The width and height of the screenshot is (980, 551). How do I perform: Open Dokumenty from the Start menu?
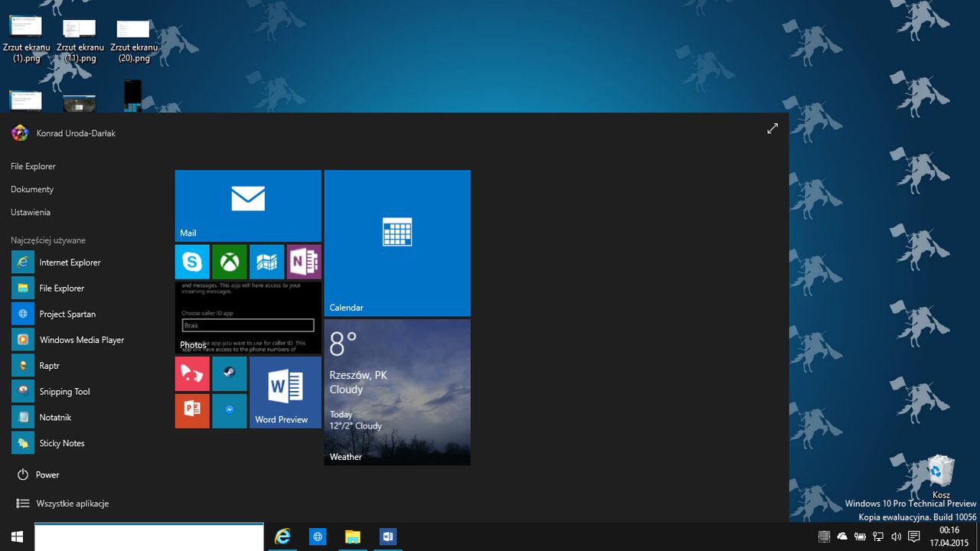[32, 189]
